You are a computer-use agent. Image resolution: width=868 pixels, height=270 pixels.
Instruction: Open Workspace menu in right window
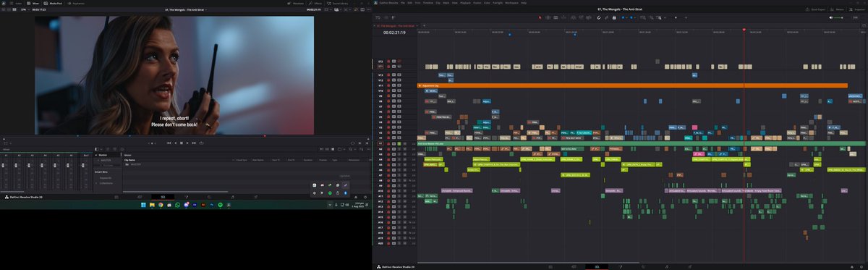click(x=511, y=3)
